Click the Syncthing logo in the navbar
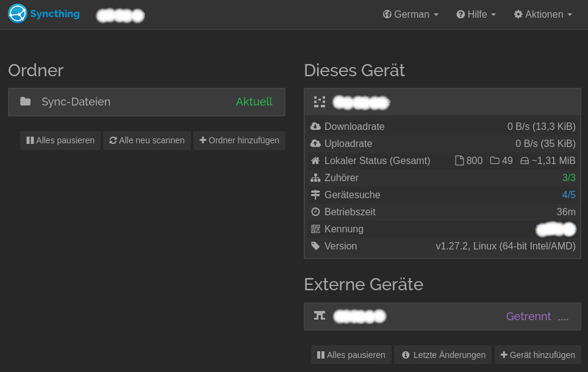 pyautogui.click(x=44, y=13)
